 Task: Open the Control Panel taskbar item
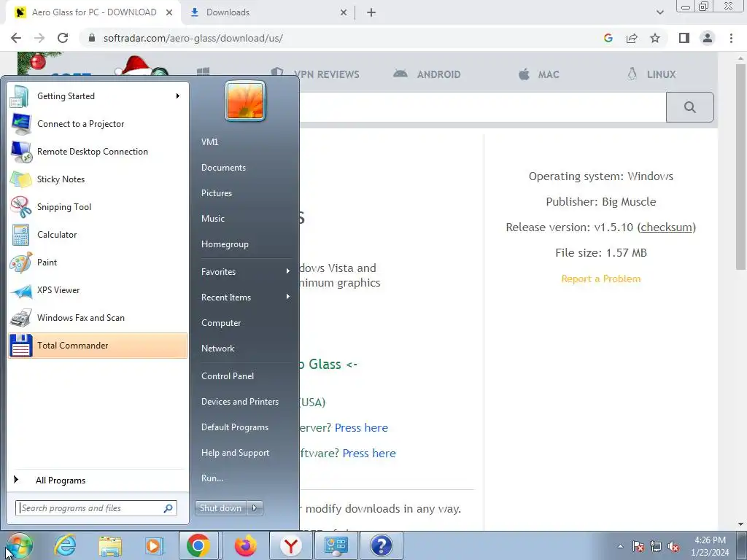336,545
